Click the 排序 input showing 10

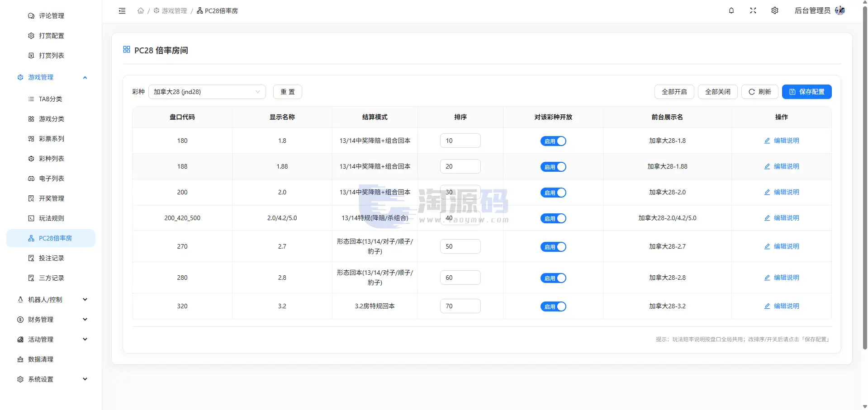(460, 141)
